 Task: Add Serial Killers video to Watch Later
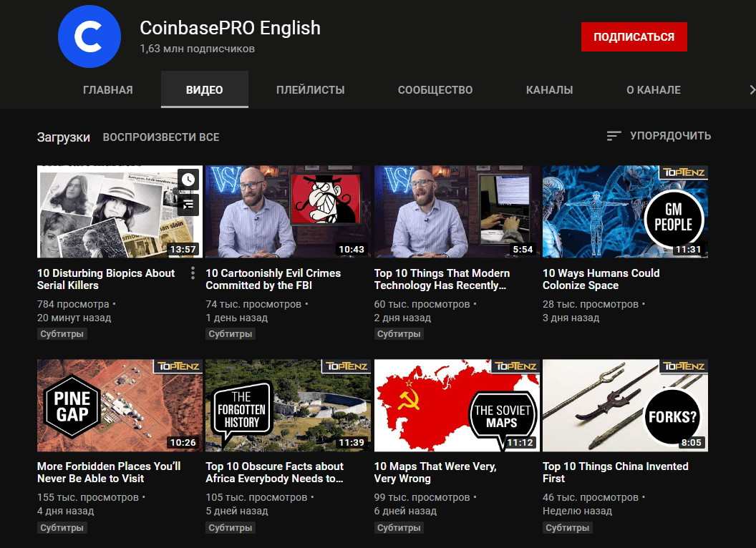tap(188, 180)
